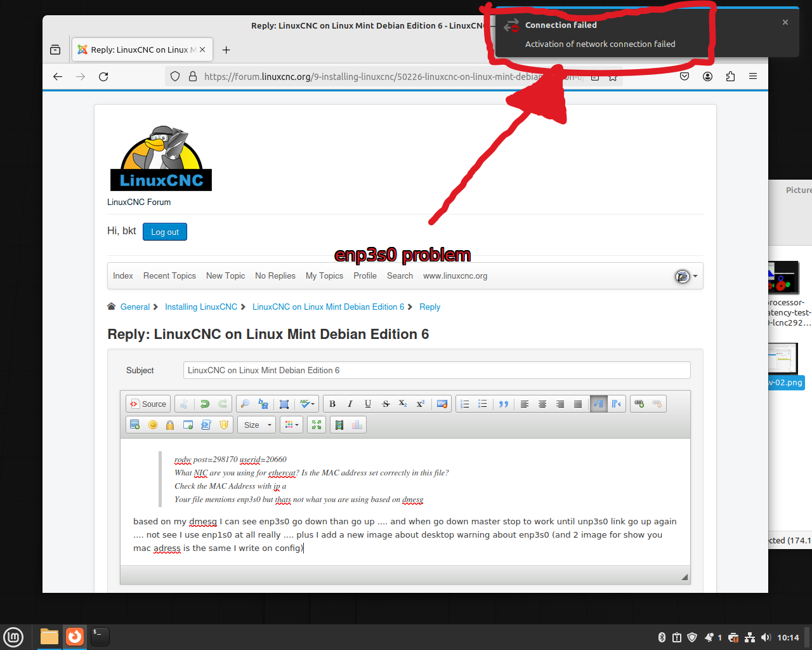The height and width of the screenshot is (650, 812).
Task: Insert a numbered list
Action: (465, 404)
